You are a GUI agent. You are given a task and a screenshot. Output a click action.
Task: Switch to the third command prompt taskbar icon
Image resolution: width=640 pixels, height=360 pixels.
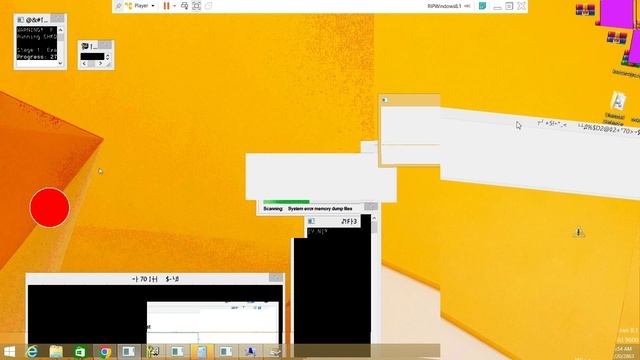point(226,351)
